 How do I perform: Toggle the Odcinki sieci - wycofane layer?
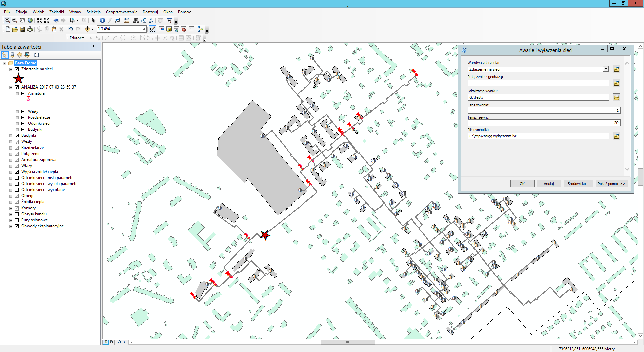[x=17, y=190]
